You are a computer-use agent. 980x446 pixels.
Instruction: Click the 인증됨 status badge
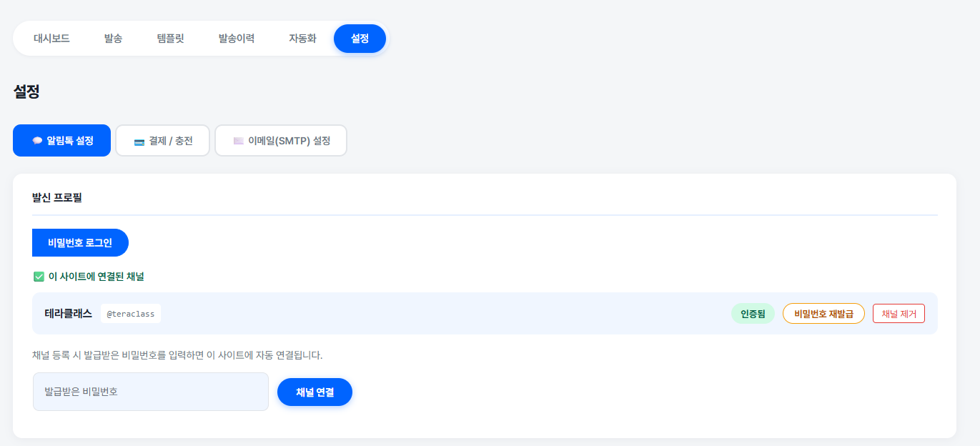(753, 313)
